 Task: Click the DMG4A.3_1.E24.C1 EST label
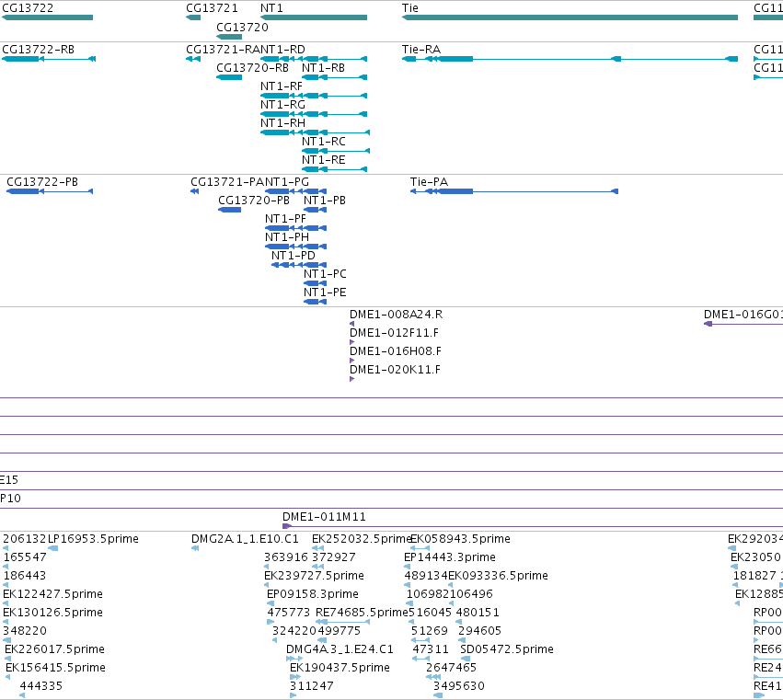(340, 649)
